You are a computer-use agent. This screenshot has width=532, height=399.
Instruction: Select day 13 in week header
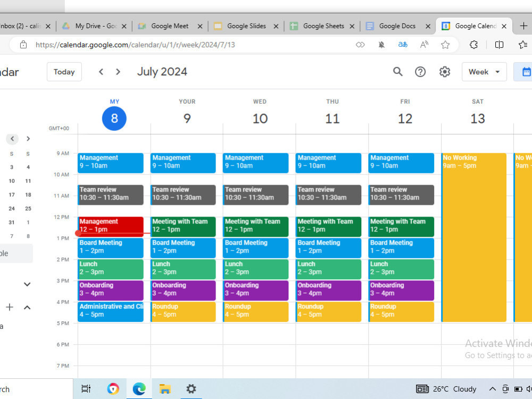478,119
